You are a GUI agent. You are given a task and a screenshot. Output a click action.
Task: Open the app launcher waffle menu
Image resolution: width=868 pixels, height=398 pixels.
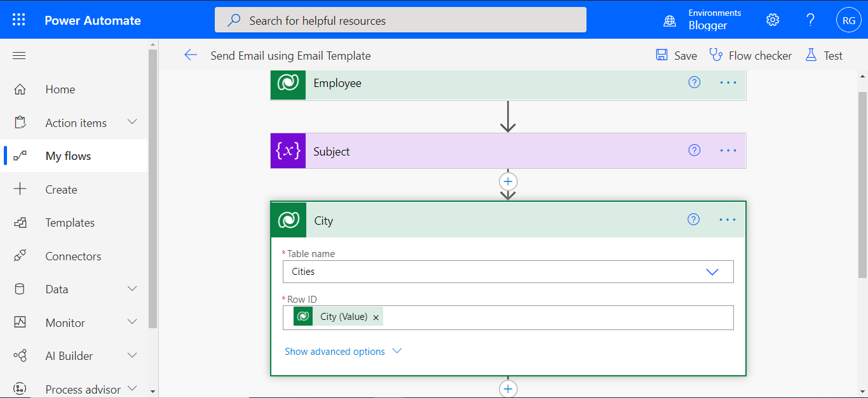pos(18,19)
